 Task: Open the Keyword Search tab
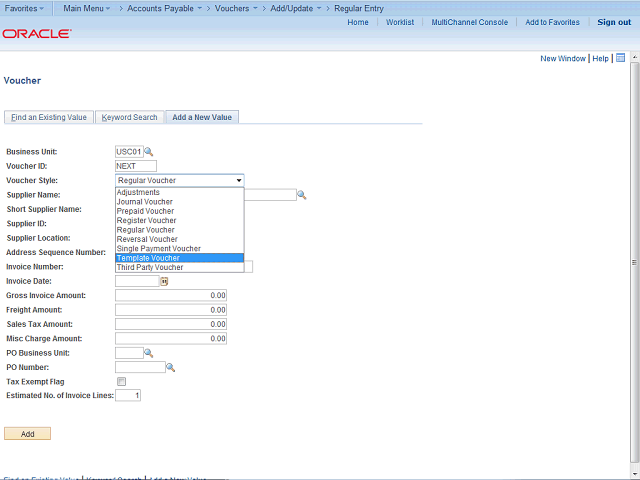(x=129, y=117)
